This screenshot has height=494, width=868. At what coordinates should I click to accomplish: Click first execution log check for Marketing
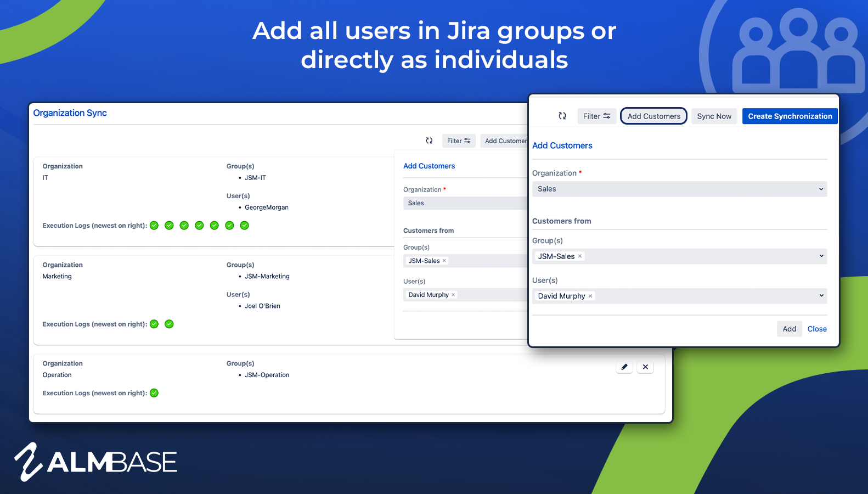[x=154, y=324]
